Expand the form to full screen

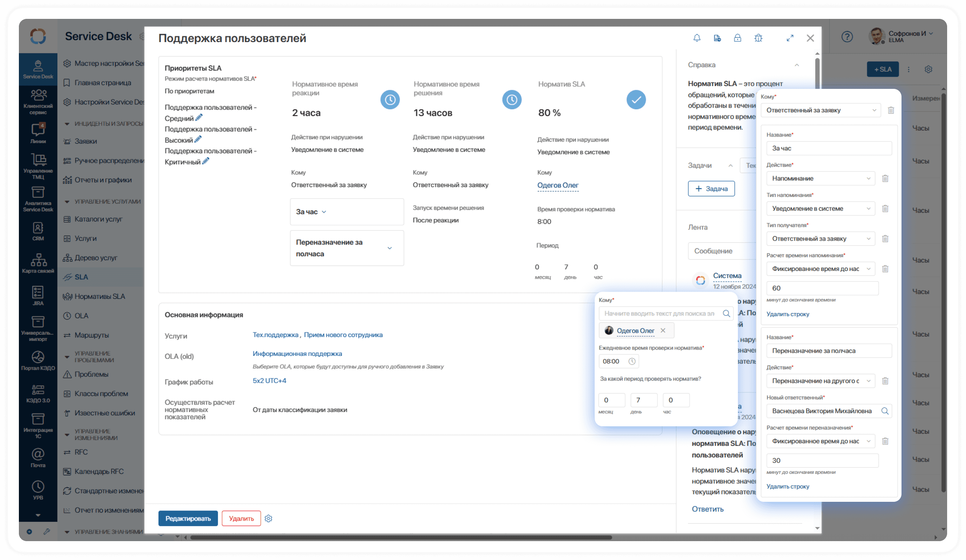pos(790,38)
